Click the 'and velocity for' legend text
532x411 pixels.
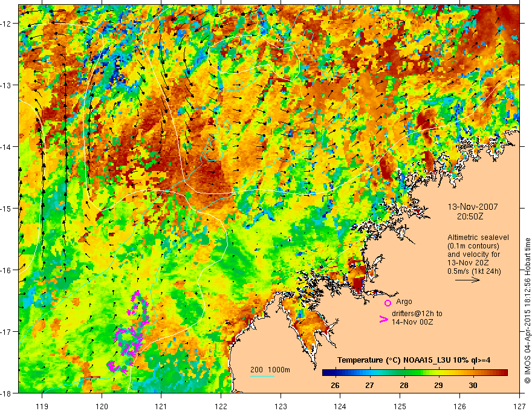(x=473, y=254)
